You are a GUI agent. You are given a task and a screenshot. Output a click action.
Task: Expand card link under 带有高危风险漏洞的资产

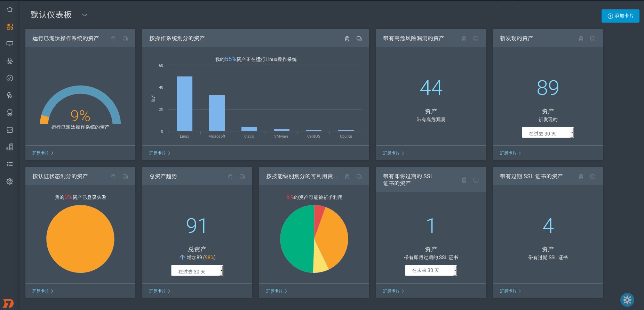[393, 153]
